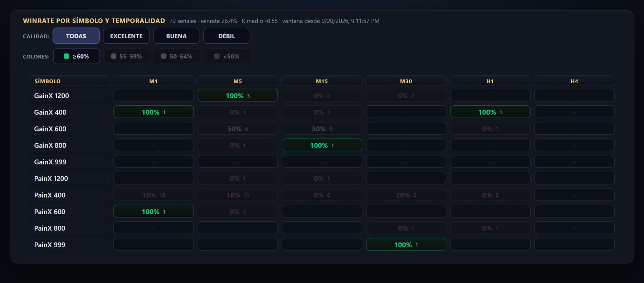Click the M1 column header
Screen dimensions: 644x283
pos(153,81)
